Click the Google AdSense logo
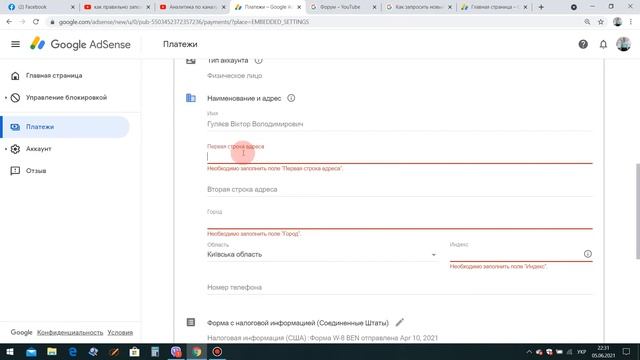640x360 pixels. click(x=80, y=44)
